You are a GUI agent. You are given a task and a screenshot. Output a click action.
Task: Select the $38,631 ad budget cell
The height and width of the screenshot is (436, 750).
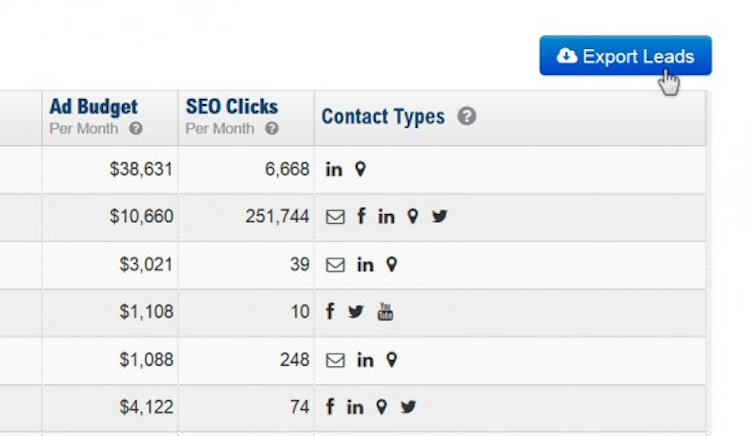[141, 170]
